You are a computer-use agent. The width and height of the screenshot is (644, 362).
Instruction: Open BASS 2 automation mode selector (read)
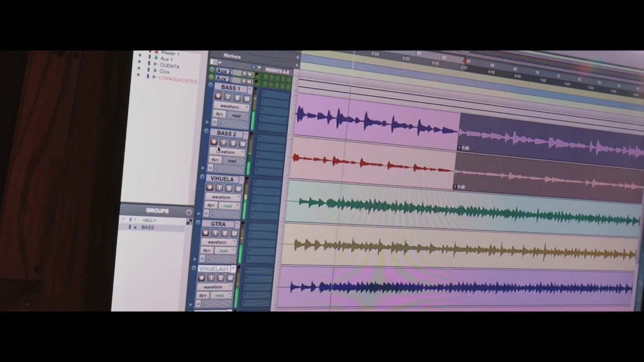(232, 161)
